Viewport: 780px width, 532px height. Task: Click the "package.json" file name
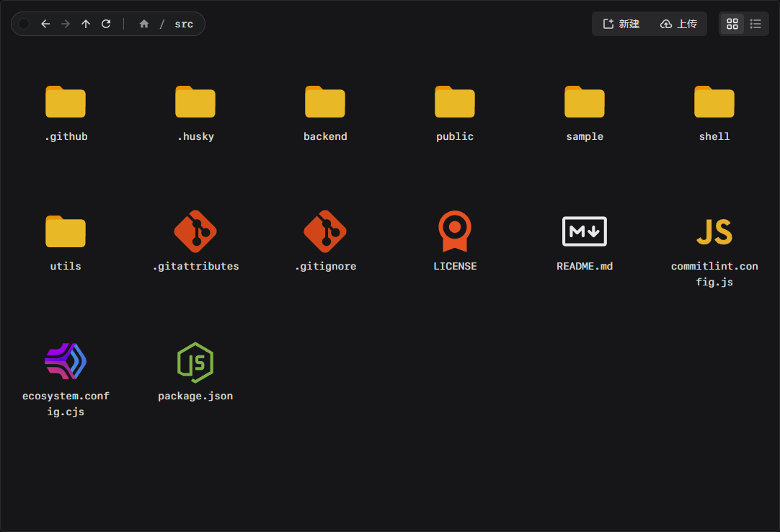click(195, 396)
